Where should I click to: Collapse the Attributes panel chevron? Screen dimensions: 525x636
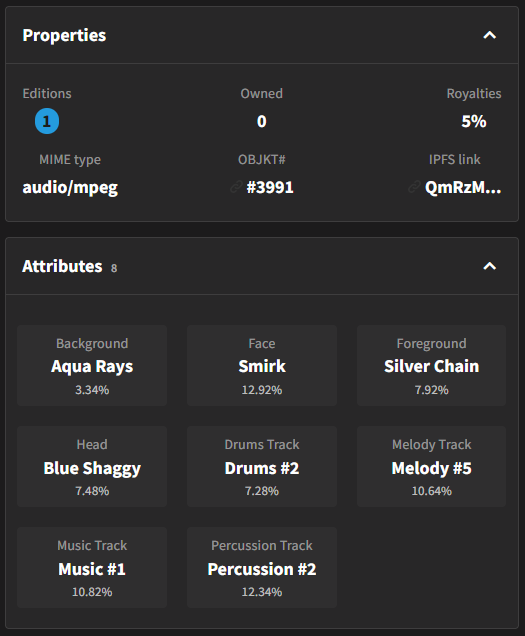coord(490,266)
